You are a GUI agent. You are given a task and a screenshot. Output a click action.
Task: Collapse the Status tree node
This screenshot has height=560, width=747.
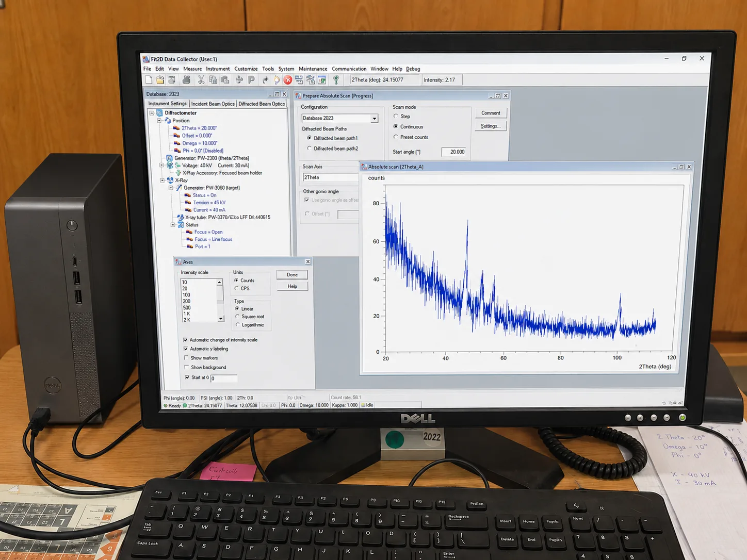coord(173,225)
